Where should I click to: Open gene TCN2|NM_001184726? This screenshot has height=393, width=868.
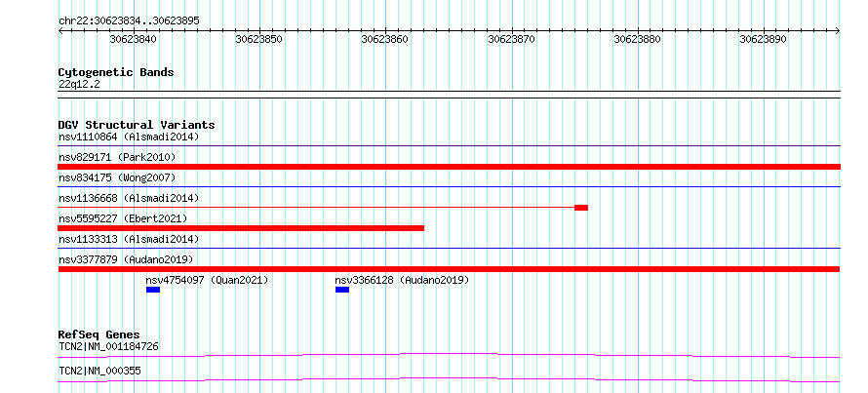pos(108,347)
